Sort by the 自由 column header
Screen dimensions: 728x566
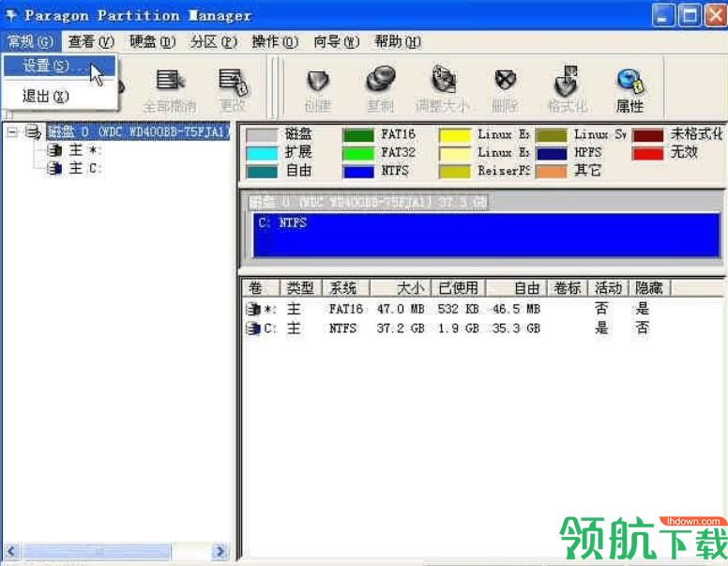[516, 288]
